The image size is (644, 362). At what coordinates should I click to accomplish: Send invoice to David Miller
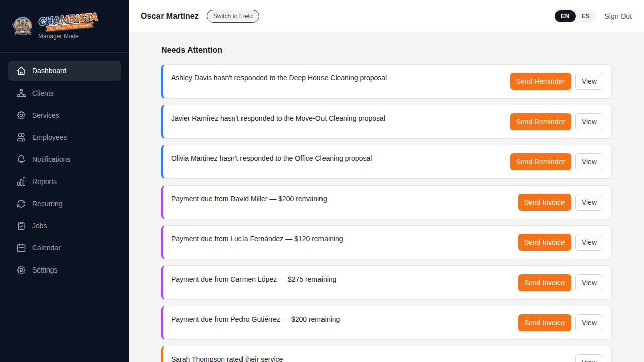tap(544, 202)
